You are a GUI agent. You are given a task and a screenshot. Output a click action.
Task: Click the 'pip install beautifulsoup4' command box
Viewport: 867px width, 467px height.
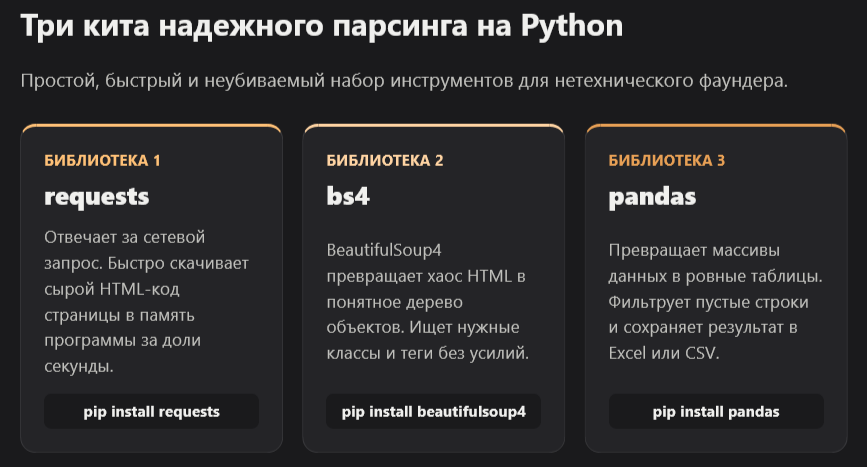(434, 411)
